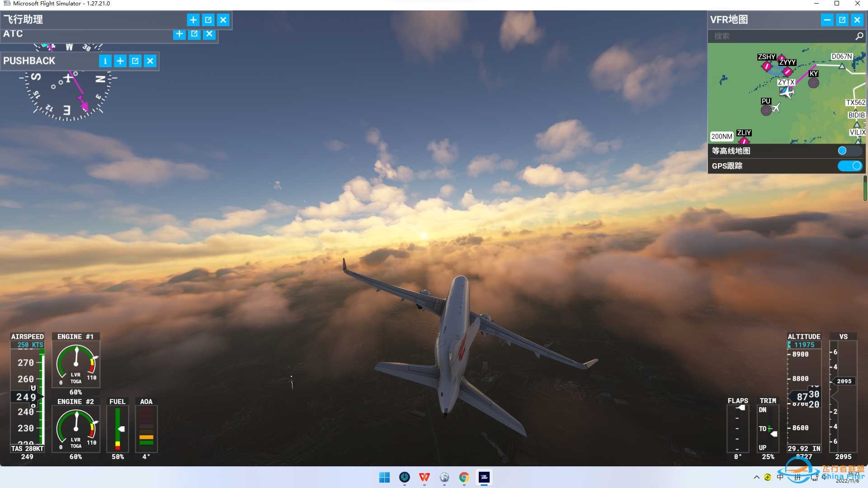Open the Windows Start menu

pos(385,477)
